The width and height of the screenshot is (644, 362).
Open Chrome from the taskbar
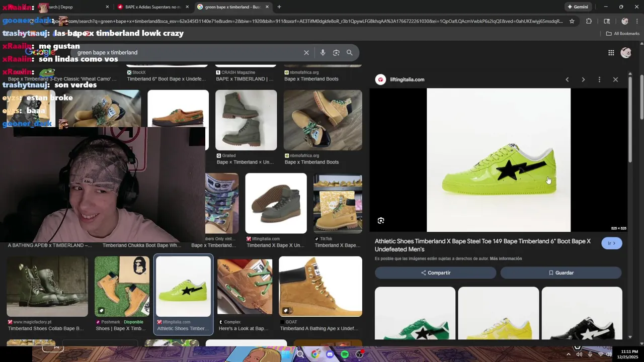click(315, 354)
